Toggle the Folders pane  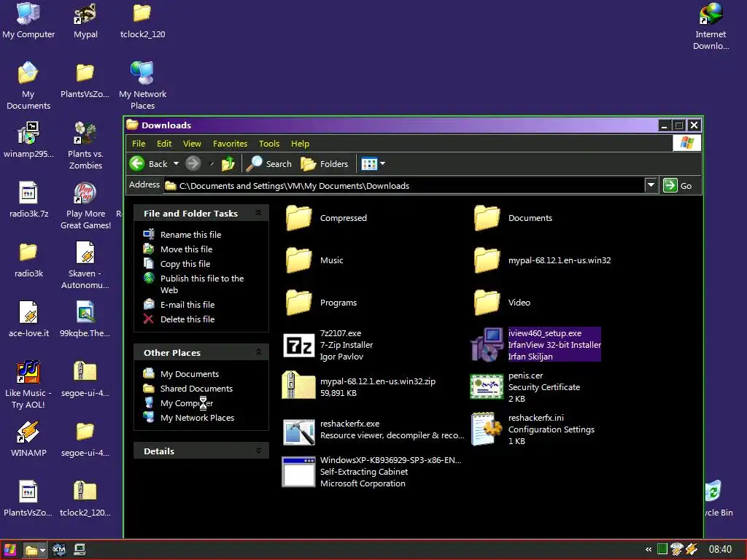tap(325, 164)
